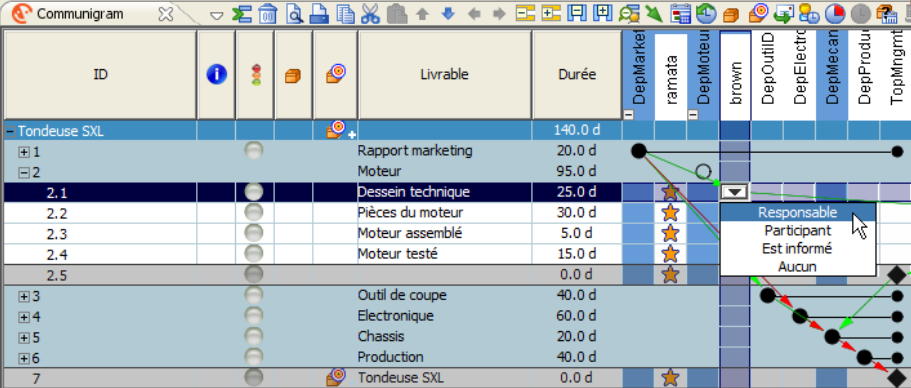Expand tree item 3 Outil de coupe
911x388 pixels.
point(24,296)
